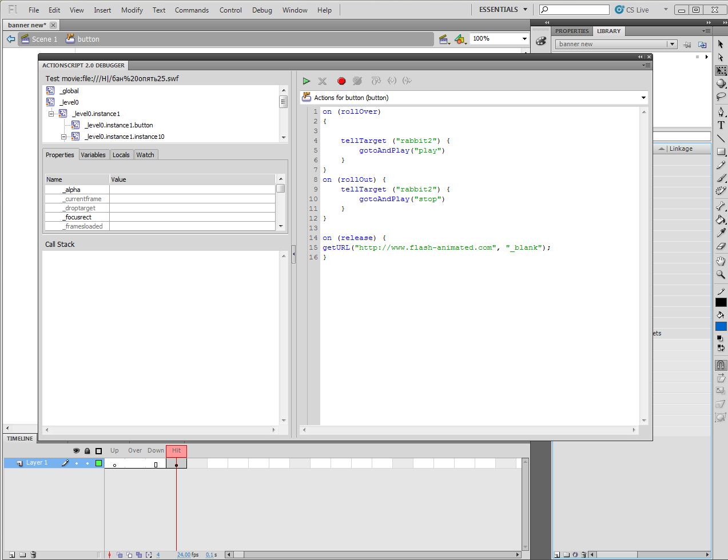The height and width of the screenshot is (560, 728).
Task: Collapse the _level0.instance1 tree node
Action: [x=51, y=114]
